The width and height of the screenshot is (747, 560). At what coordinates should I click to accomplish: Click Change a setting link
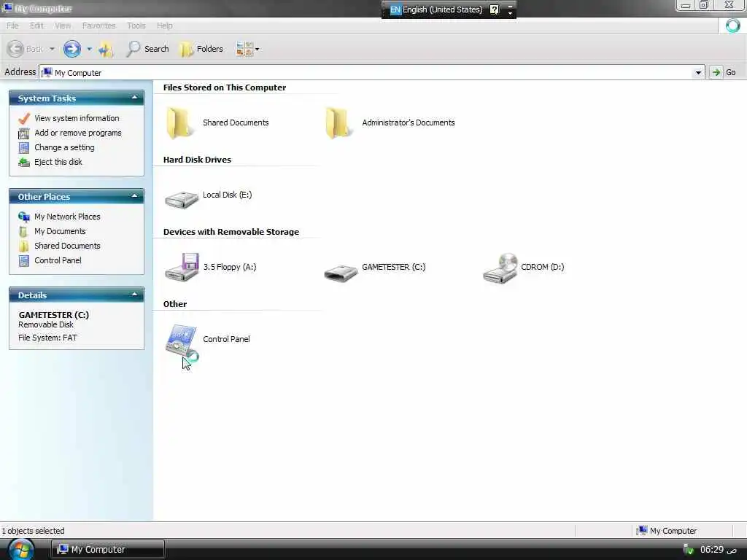coord(64,147)
